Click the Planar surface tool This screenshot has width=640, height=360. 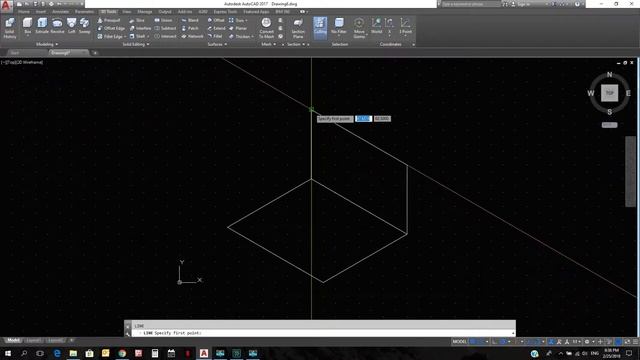click(x=238, y=28)
